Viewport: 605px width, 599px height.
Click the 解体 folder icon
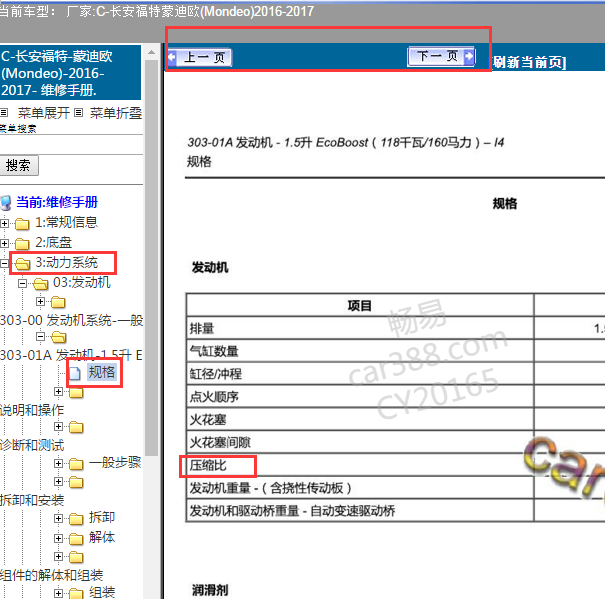tap(76, 538)
